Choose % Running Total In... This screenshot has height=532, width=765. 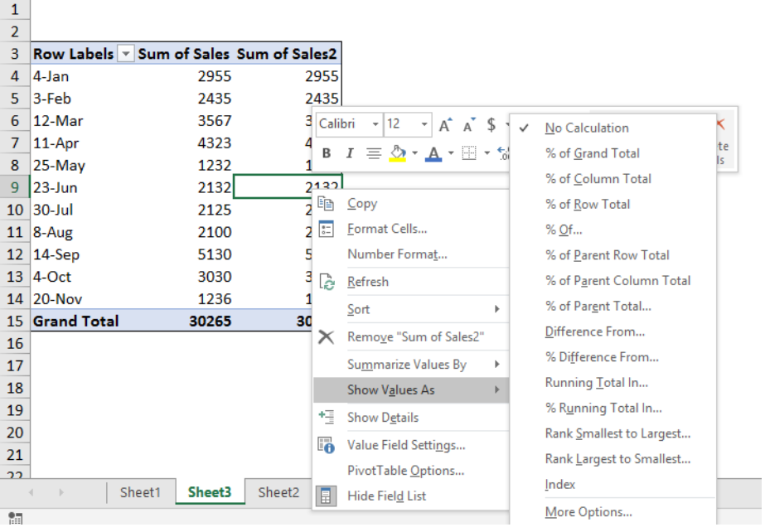tap(612, 409)
